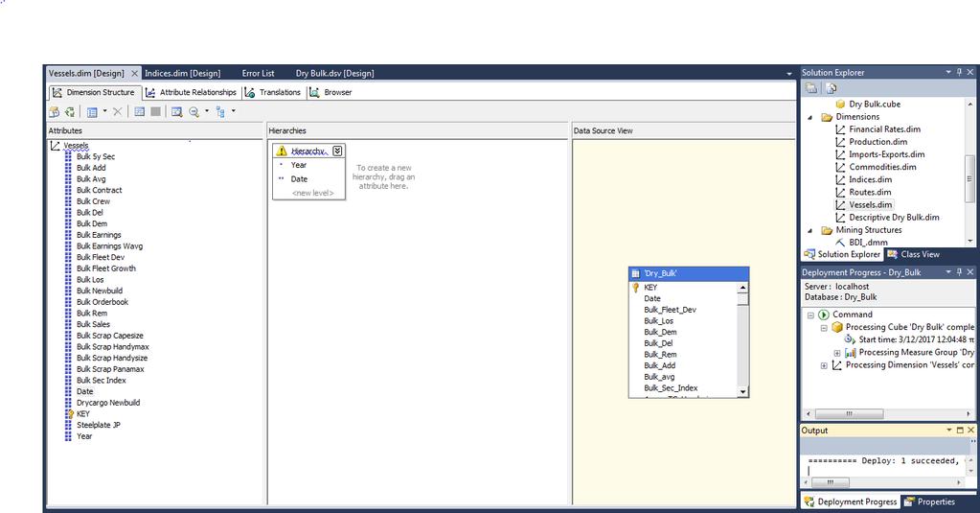The image size is (980, 513).
Task: Select the Bulk Scrap Capesize attribute
Action: tap(110, 336)
